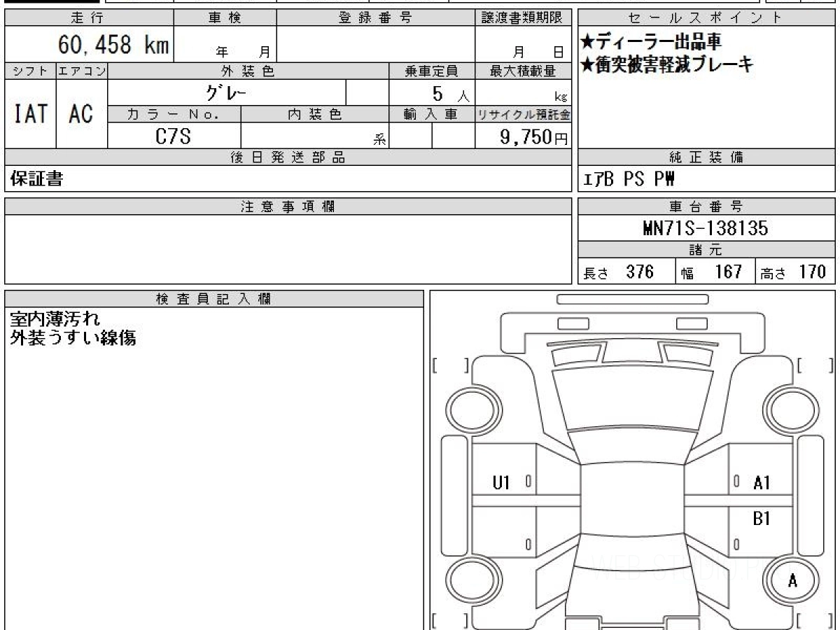The height and width of the screenshot is (630, 840).
Task: Click the シフト header cell
Action: (30, 71)
